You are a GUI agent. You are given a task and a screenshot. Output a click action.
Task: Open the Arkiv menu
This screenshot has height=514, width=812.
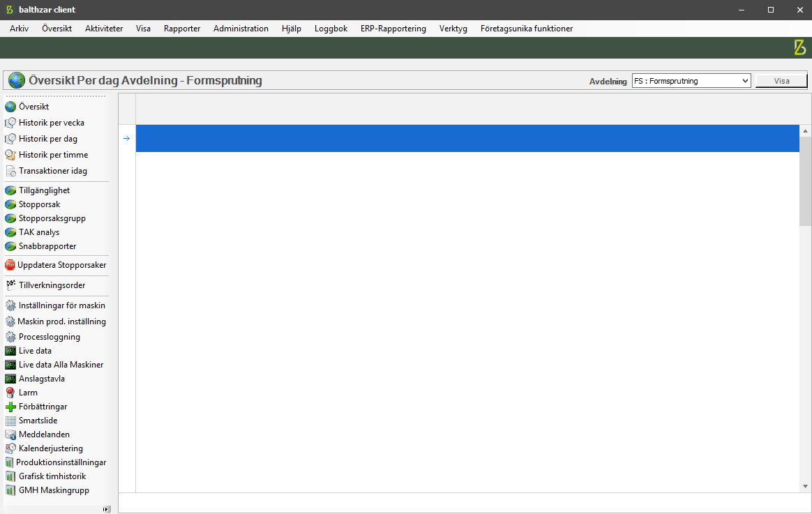point(19,29)
